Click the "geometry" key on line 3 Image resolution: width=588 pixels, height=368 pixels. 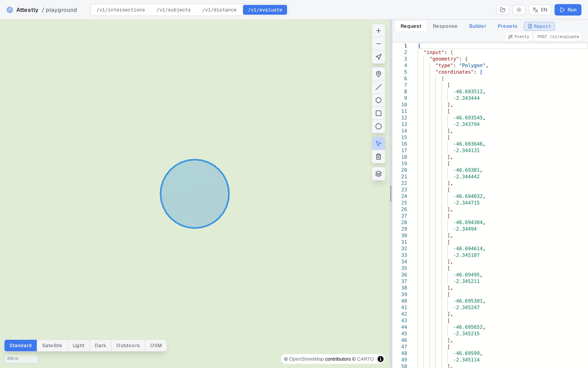(x=444, y=59)
